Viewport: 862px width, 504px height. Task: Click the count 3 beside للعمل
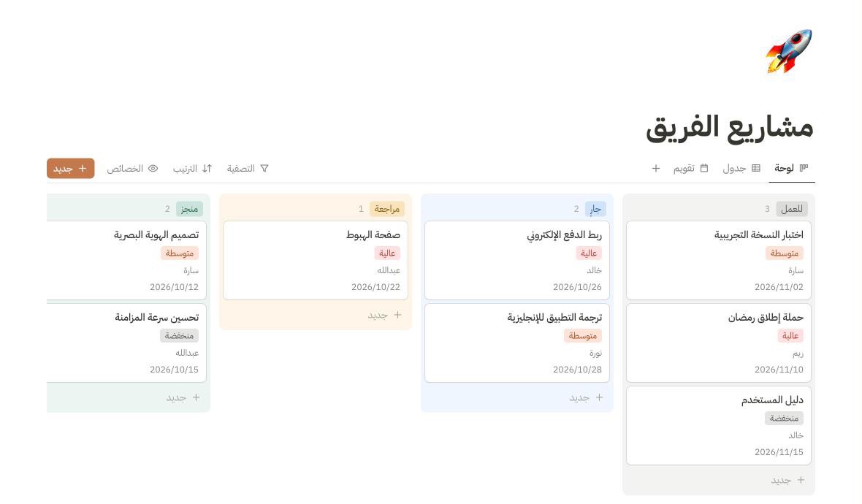(767, 209)
